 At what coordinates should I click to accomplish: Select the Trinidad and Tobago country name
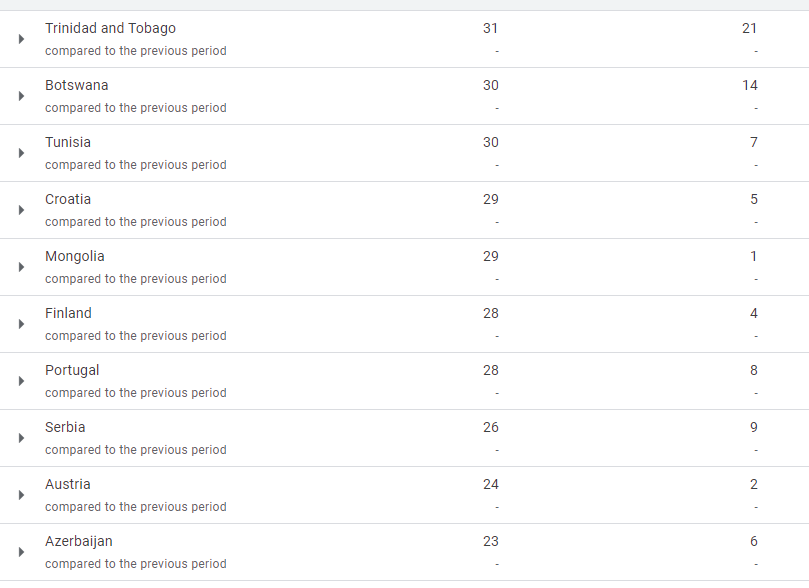tap(110, 28)
